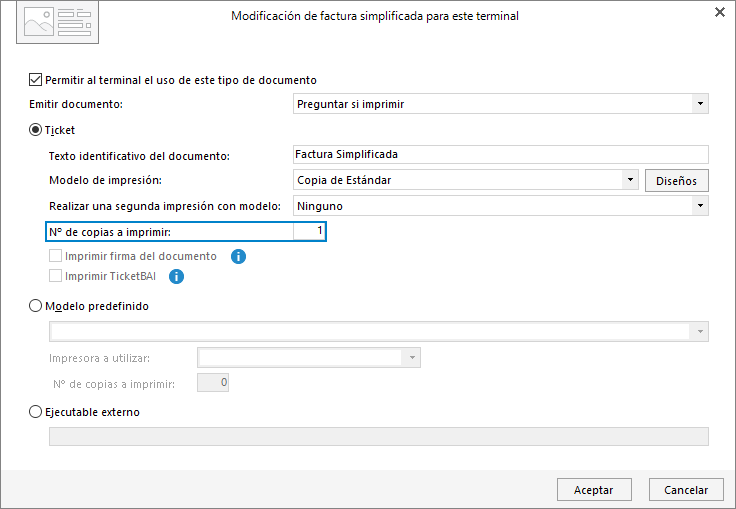Tick the Imprimir firma del documento checkbox
This screenshot has width=736, height=509.
[x=55, y=256]
